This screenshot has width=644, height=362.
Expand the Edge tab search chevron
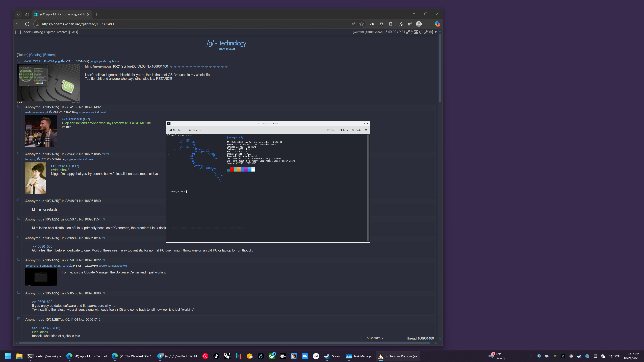click(18, 14)
